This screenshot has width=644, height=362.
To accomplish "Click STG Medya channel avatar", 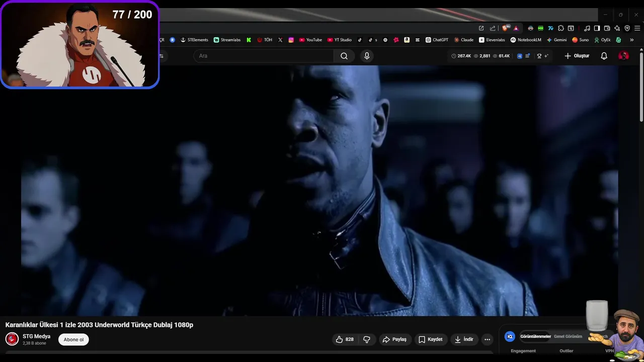I will (12, 339).
